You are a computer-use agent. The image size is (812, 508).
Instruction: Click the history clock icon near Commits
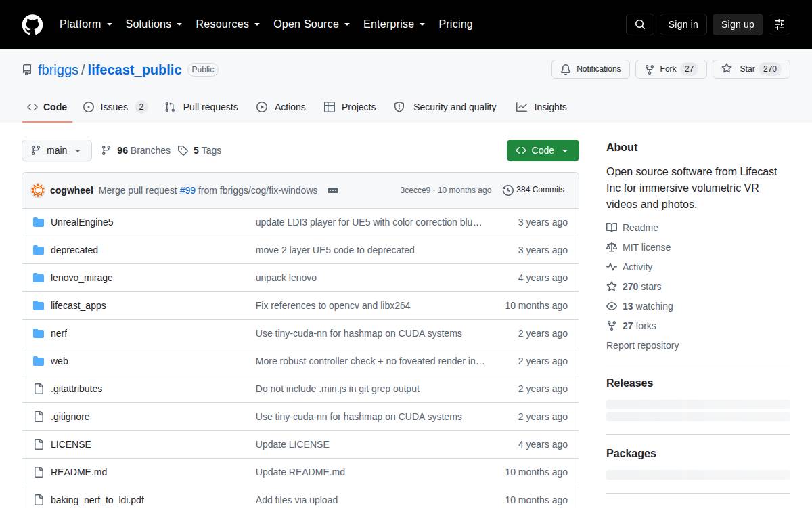[508, 190]
